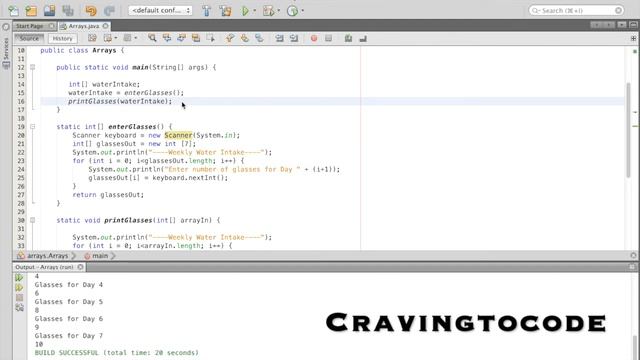The height and width of the screenshot is (360, 640).
Task: Select the Arrays.java editor tab
Action: click(84, 26)
